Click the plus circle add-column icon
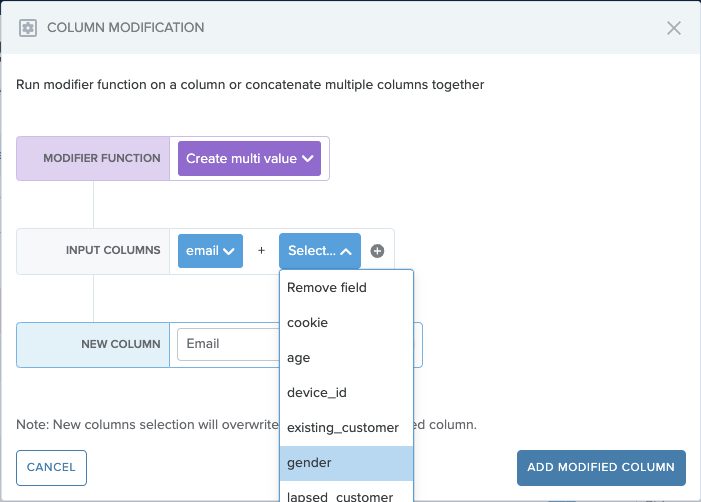 (x=377, y=251)
